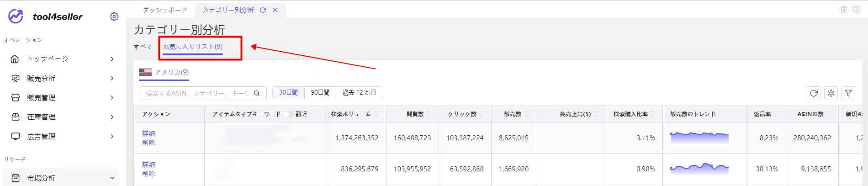This screenshot has width=868, height=186.
Task: Click the clock history icon at top right
Action: (x=856, y=9)
